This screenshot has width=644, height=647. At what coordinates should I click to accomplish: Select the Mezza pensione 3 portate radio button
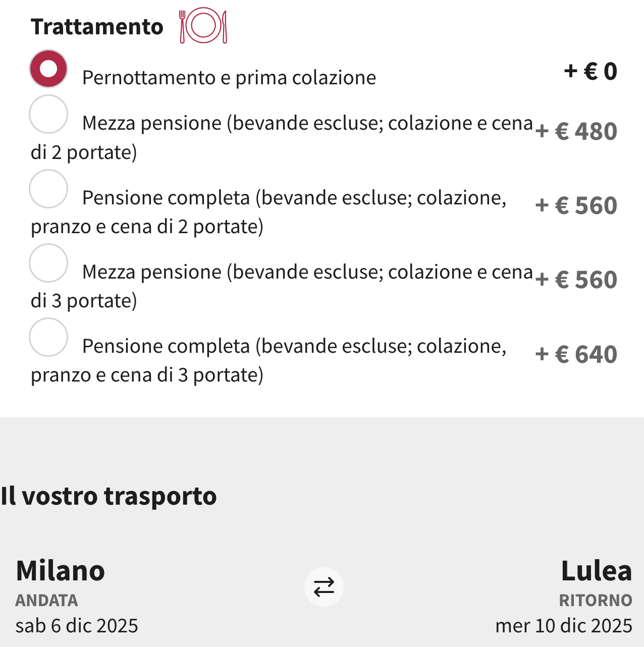(48, 263)
